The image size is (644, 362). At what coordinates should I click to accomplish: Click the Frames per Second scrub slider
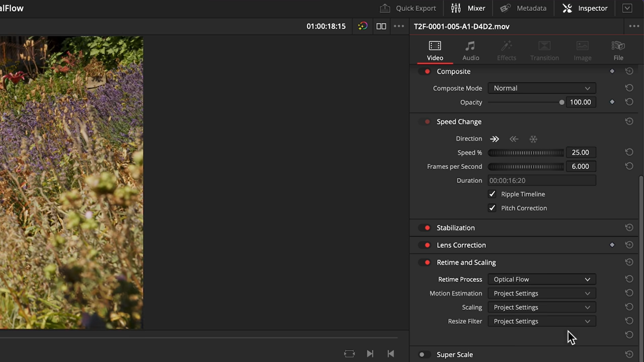(526, 167)
